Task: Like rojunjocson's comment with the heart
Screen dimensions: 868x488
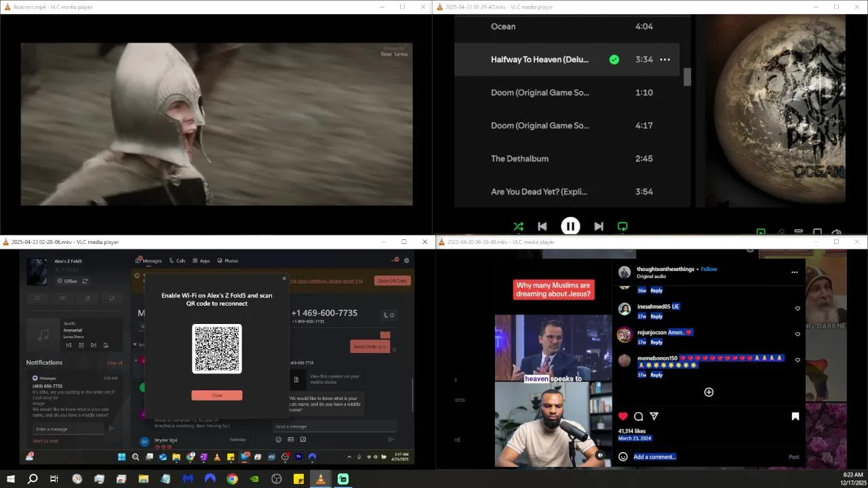Action: pyautogui.click(x=797, y=334)
